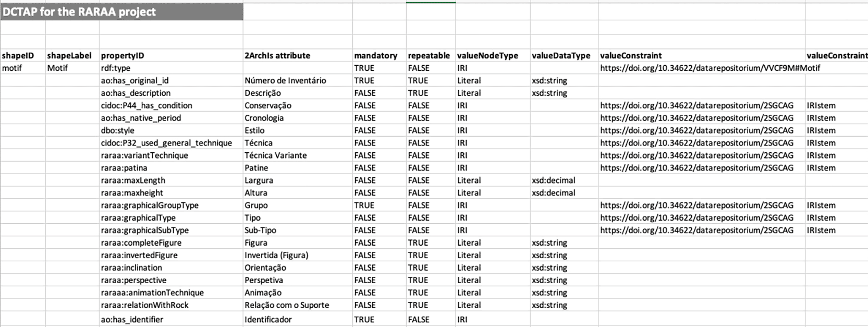
Task: Select the ao:has_identifier cell
Action: pyautogui.click(x=171, y=319)
